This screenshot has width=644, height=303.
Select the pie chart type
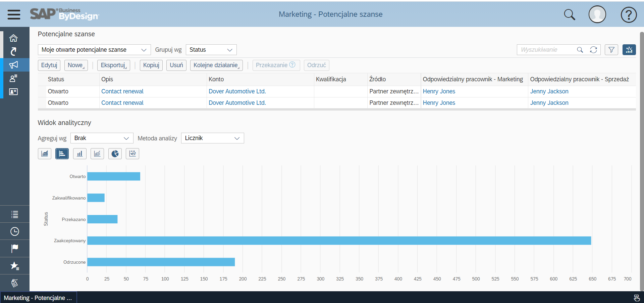pos(115,154)
